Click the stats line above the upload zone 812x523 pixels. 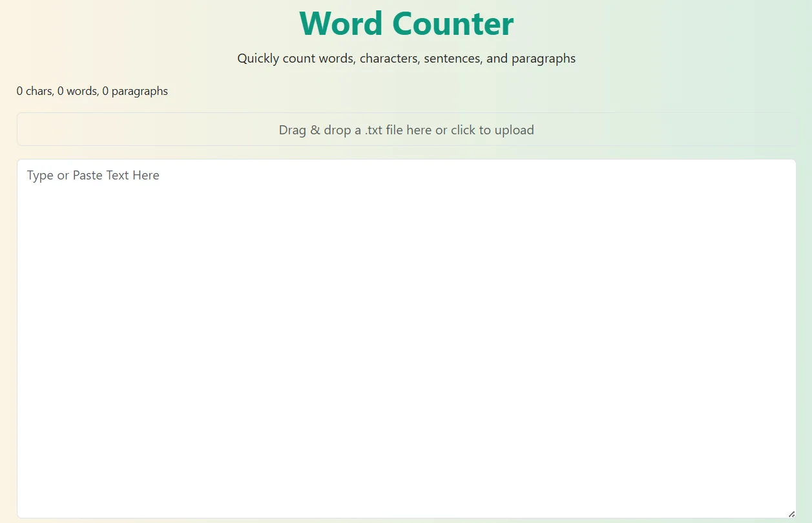tap(92, 91)
